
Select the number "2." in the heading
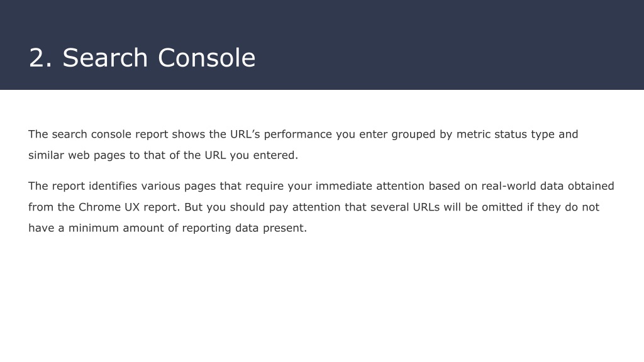click(x=41, y=57)
